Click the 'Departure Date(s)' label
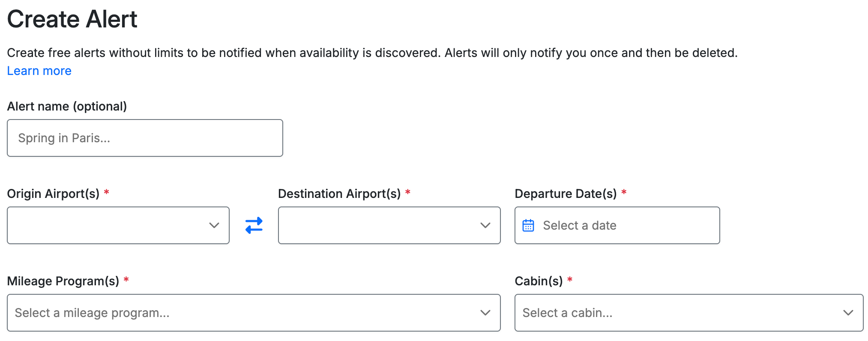The height and width of the screenshot is (341, 868). [565, 194]
